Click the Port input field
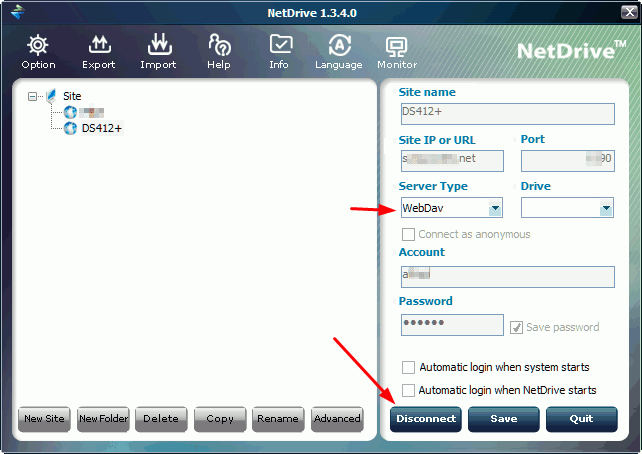Image resolution: width=642 pixels, height=454 pixels. click(568, 161)
